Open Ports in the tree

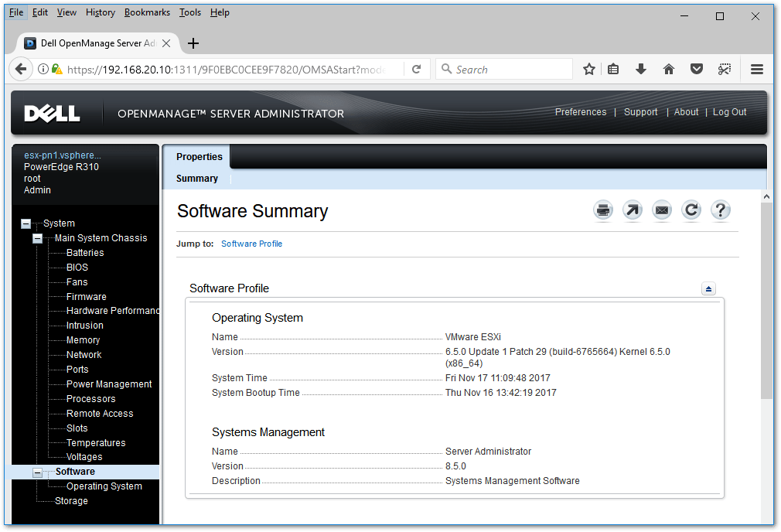[77, 370]
